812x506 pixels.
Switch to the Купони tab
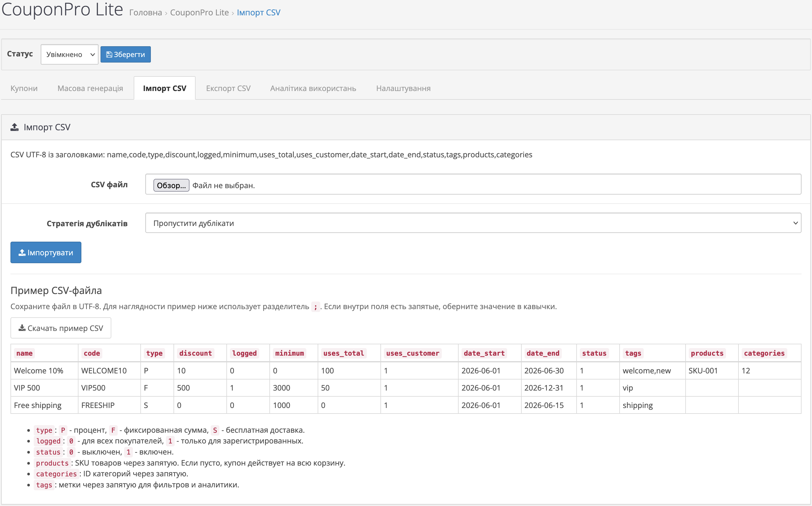click(24, 88)
